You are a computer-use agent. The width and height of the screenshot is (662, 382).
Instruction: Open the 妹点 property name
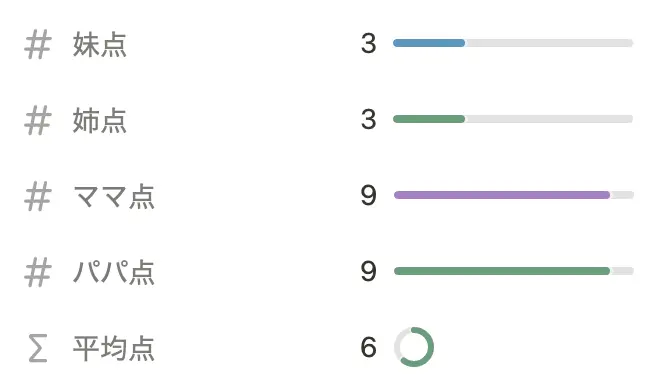pyautogui.click(x=100, y=44)
